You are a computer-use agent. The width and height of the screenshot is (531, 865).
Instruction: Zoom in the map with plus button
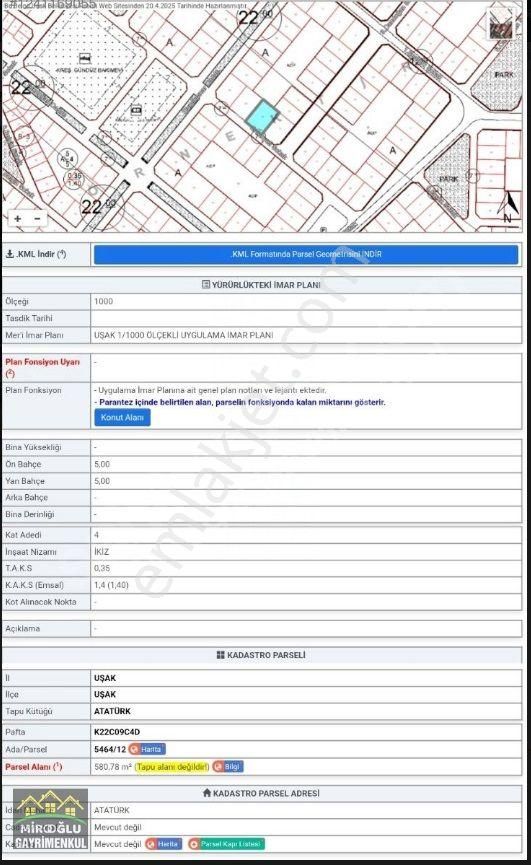18,218
